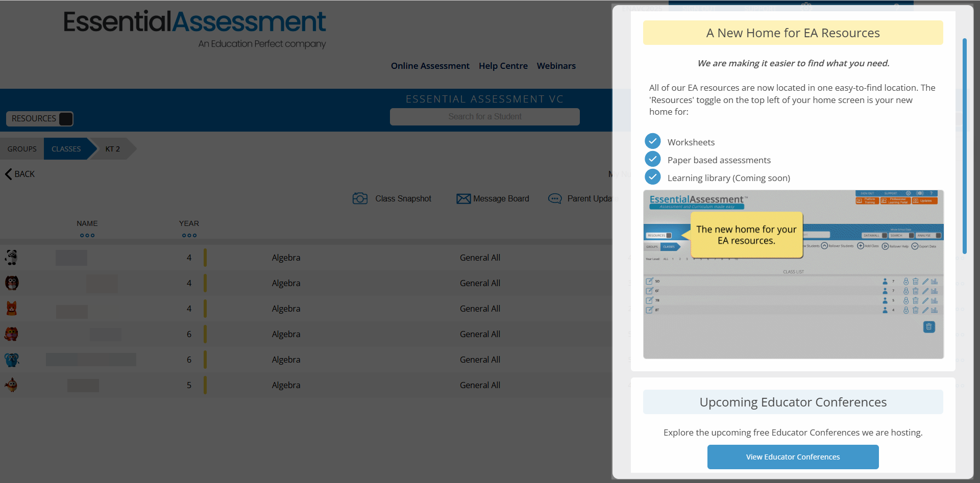
Task: Click the Learning library check icon
Action: coord(652,176)
